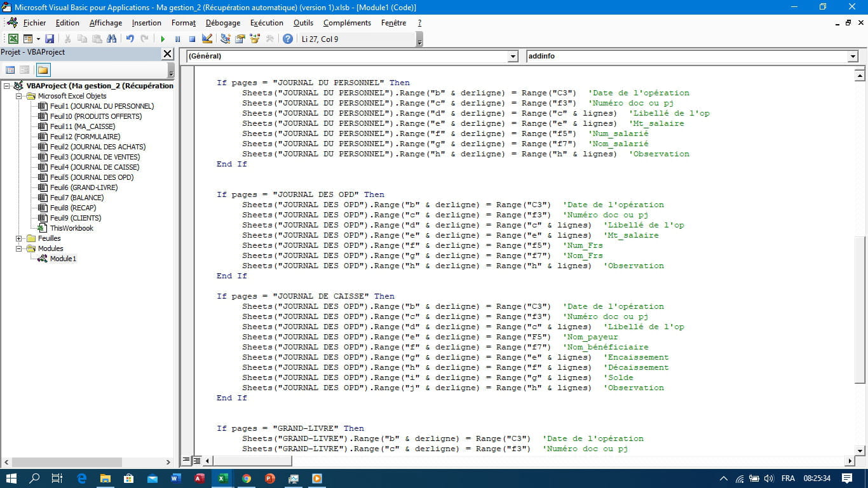Return to Microsoft Excel via toolbar icon
The height and width of the screenshot is (488, 868).
click(13, 39)
